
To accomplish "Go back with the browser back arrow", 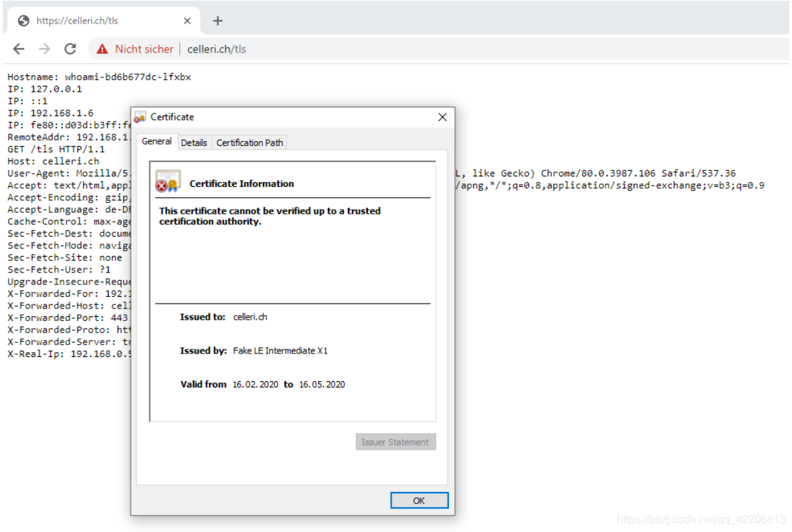I will pos(19,49).
